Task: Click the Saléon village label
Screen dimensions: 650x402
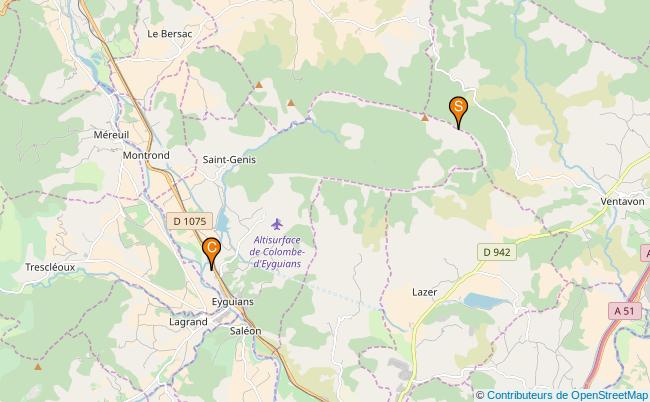Action: point(246,331)
